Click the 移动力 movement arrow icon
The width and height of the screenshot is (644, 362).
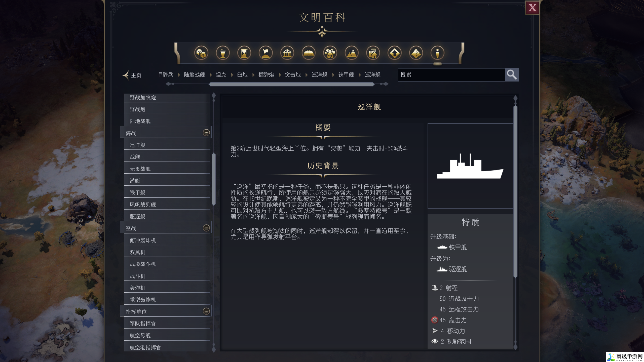pos(435,331)
